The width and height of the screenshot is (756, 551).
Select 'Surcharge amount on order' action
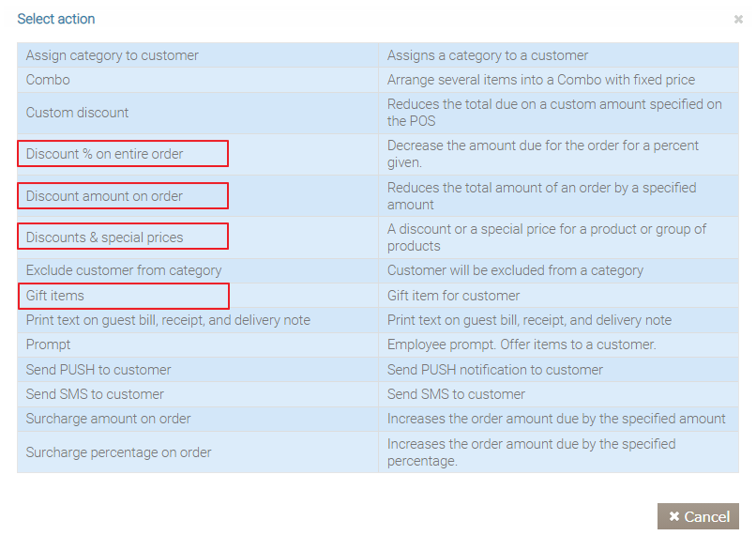[109, 419]
